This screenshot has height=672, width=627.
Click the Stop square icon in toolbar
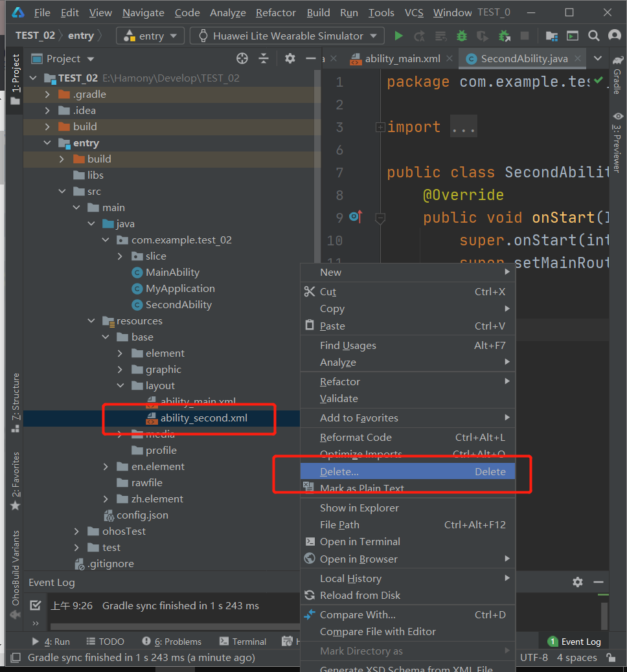tap(525, 36)
